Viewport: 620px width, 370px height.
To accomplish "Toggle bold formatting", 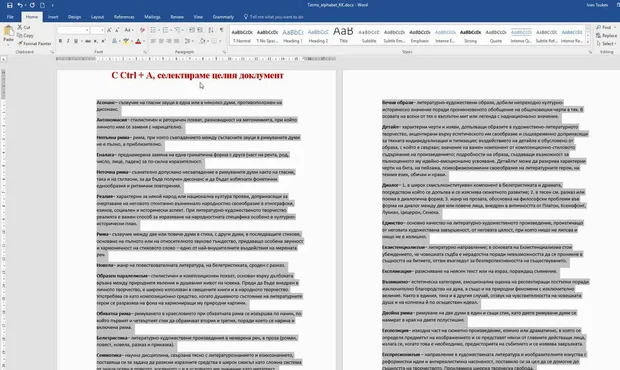I will pyautogui.click(x=60, y=41).
